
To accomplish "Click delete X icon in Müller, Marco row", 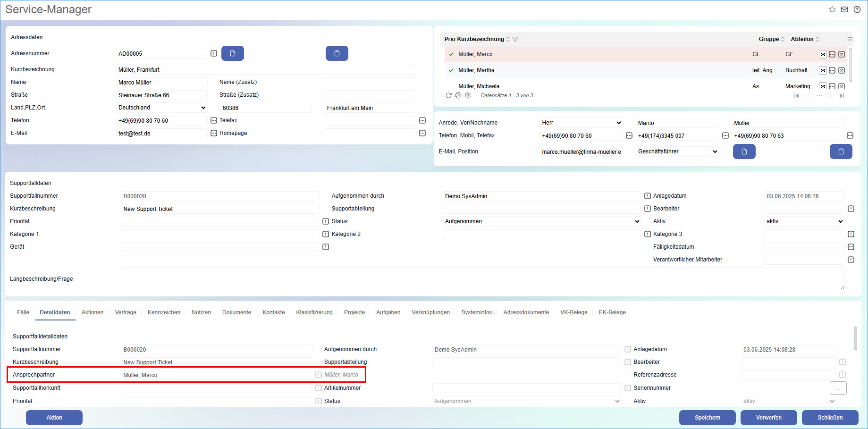I will 842,54.
